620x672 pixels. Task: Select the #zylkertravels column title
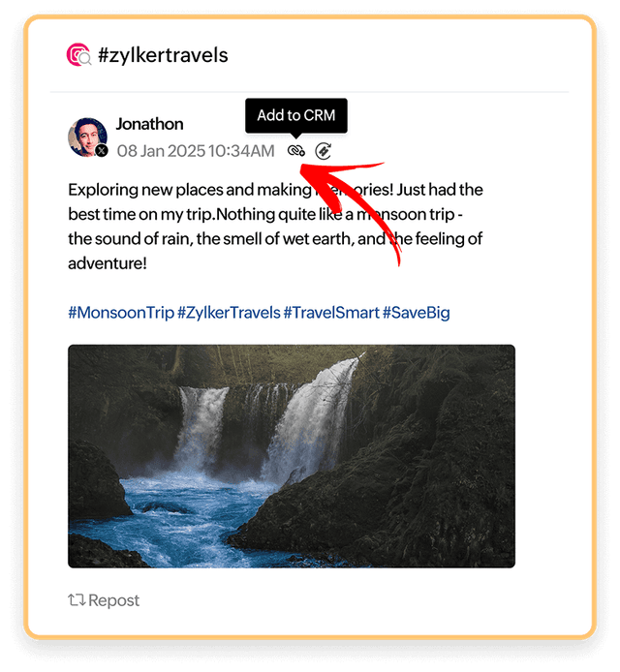(x=163, y=55)
